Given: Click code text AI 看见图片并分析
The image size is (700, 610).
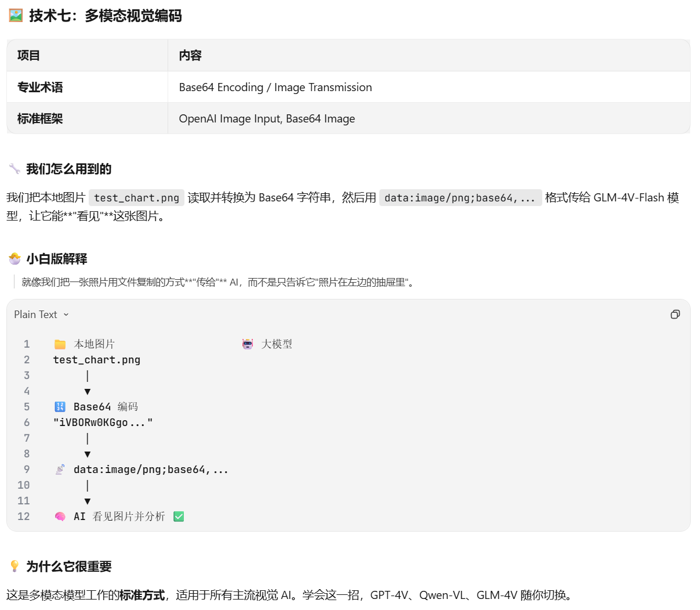Looking at the screenshot, I should pos(119,517).
